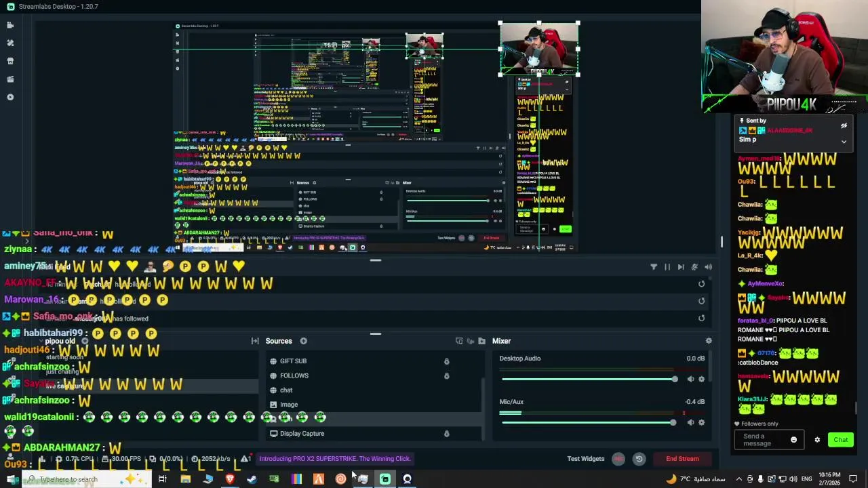
Task: Repeat the third recent event alert
Action: click(x=702, y=318)
